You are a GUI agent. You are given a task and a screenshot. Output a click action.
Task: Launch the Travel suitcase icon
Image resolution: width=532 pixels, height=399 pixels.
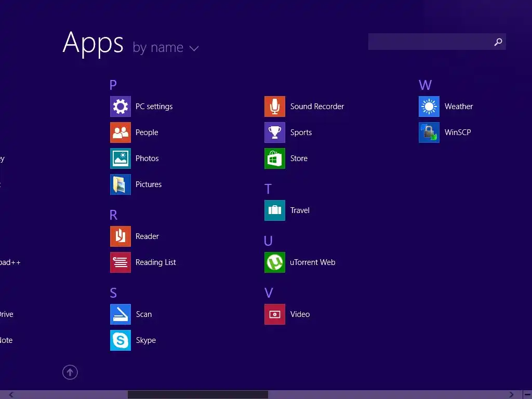click(274, 210)
